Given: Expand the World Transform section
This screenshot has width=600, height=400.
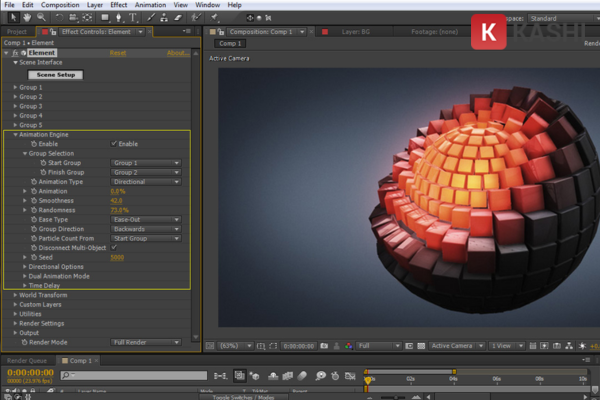Looking at the screenshot, I should click(x=15, y=295).
